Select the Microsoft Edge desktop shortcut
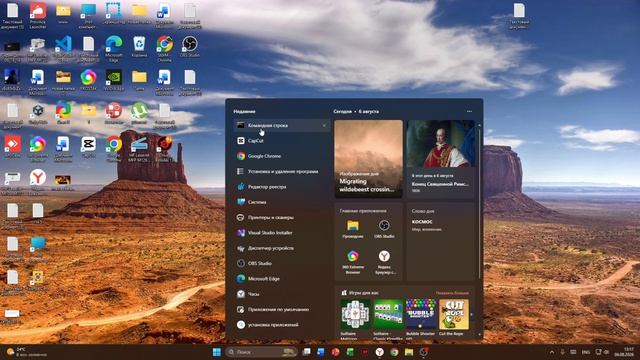The width and height of the screenshot is (640, 360). click(x=114, y=49)
